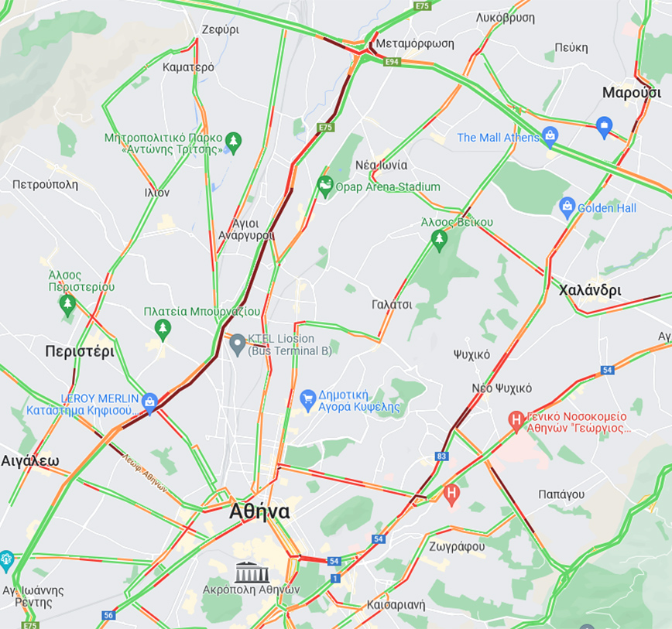Screen dimensions: 672x629
Task: Click the Χαλάνδρι district label
Action: click(x=590, y=290)
